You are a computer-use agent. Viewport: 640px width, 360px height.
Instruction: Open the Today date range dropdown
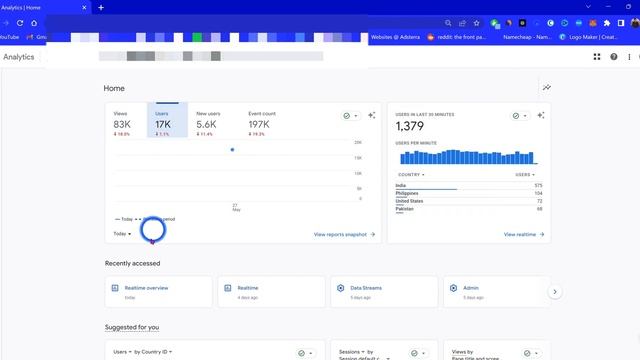tap(122, 234)
